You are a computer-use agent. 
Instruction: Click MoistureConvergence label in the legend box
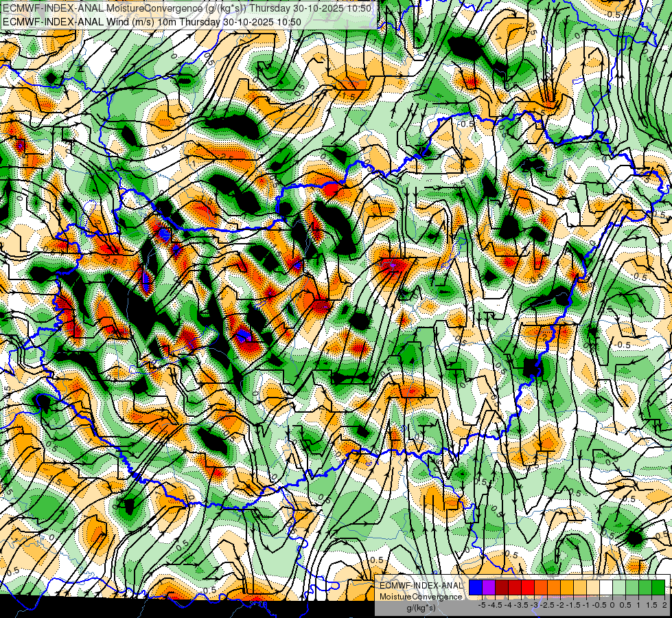(x=421, y=597)
